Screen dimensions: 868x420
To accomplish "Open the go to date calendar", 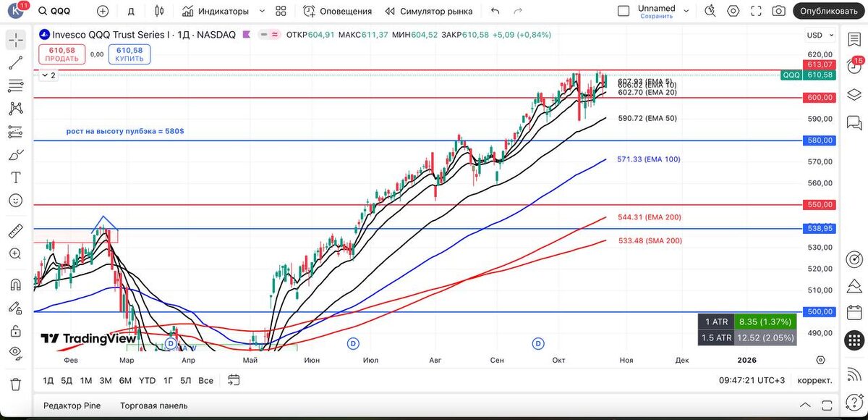I will pos(233,379).
